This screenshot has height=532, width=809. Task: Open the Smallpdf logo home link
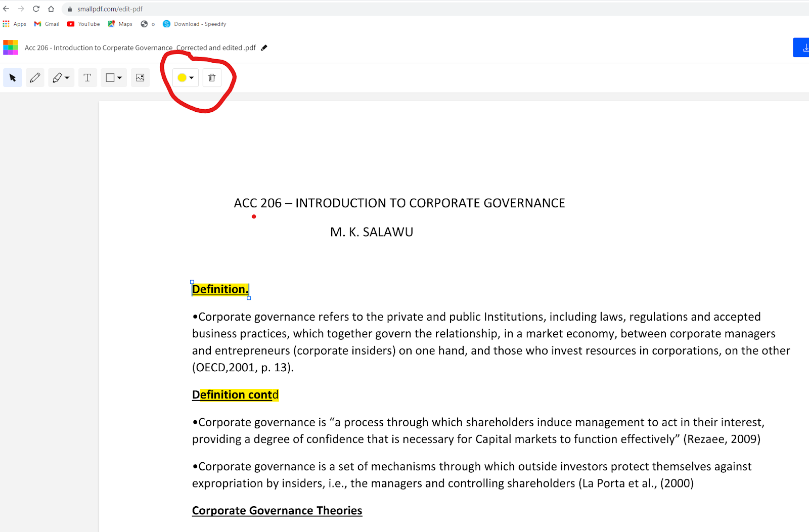pos(11,48)
